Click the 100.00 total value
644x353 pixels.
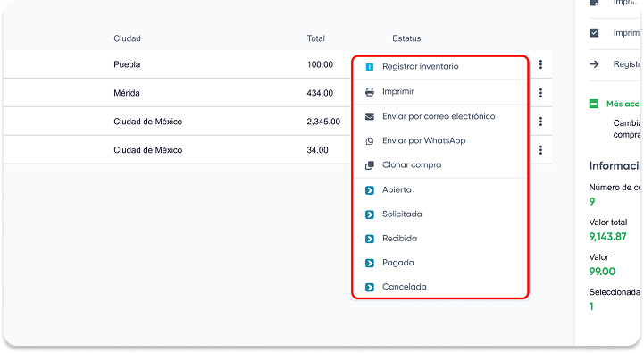coord(320,64)
